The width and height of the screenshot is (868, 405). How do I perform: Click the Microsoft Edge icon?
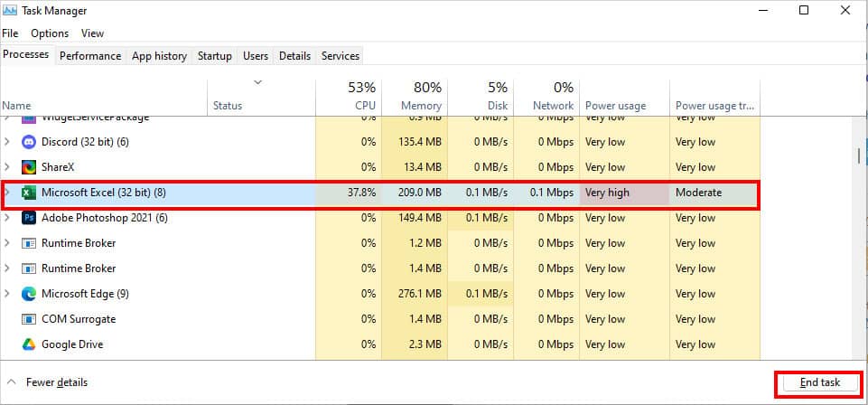(28, 294)
